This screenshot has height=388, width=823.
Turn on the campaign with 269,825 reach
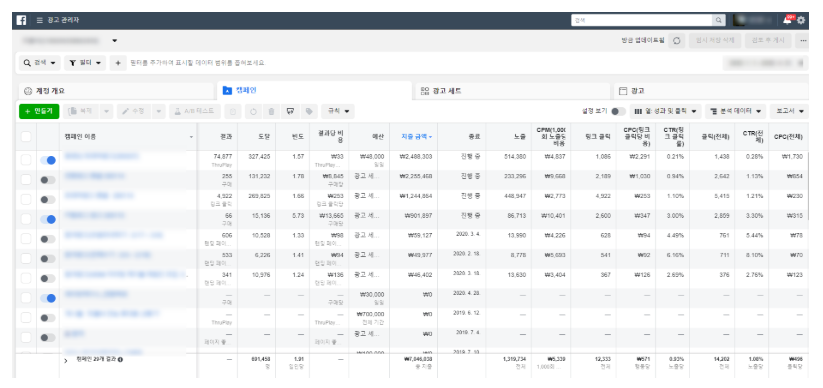click(x=48, y=200)
